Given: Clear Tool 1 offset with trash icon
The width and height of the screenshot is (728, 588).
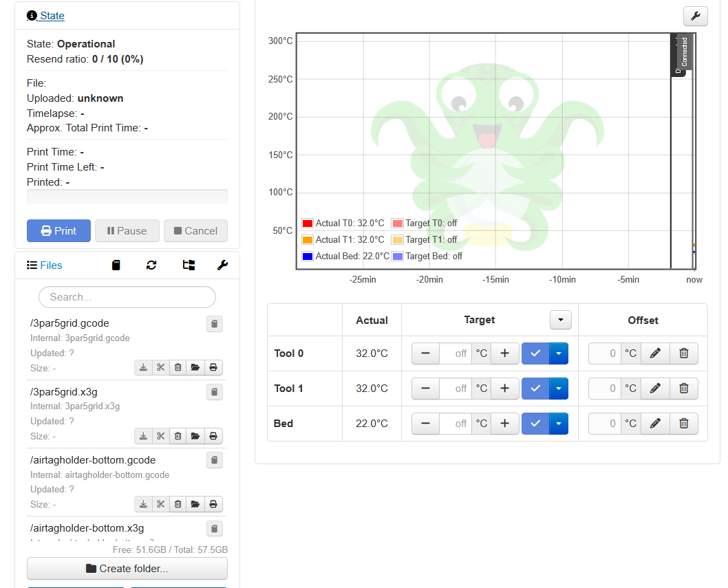Looking at the screenshot, I should pyautogui.click(x=684, y=389).
